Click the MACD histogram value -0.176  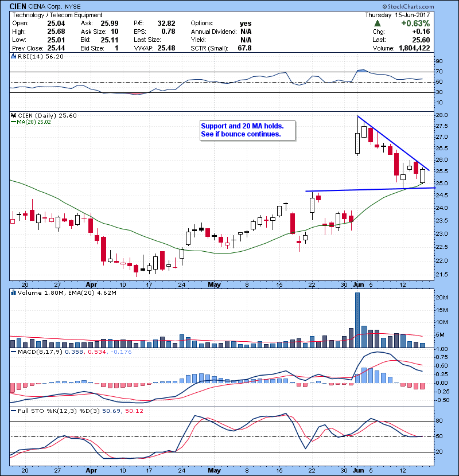(121, 352)
